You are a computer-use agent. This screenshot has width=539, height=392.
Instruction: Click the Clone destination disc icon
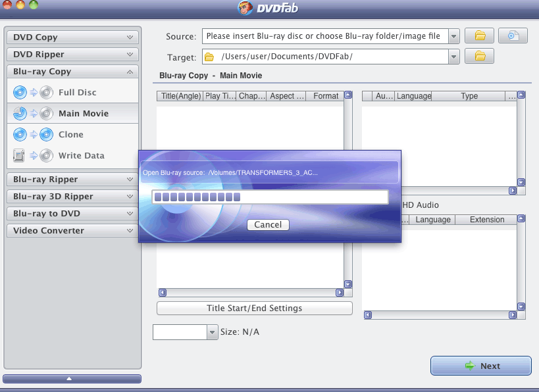click(46, 134)
